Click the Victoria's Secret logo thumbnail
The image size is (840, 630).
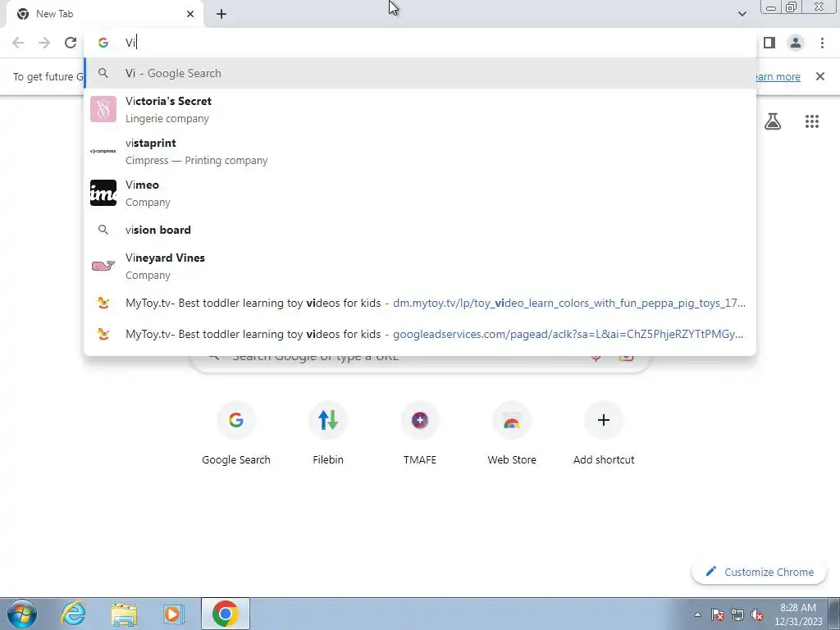[x=103, y=109]
